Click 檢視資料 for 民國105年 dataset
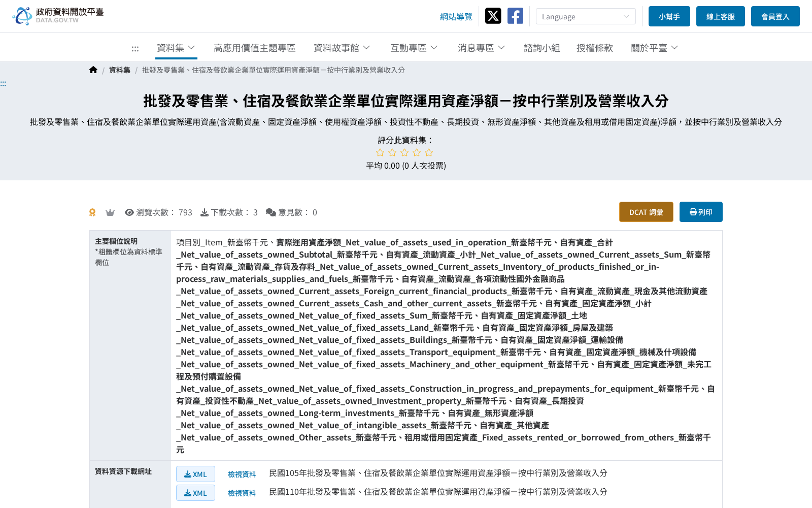The image size is (812, 508). 242,474
